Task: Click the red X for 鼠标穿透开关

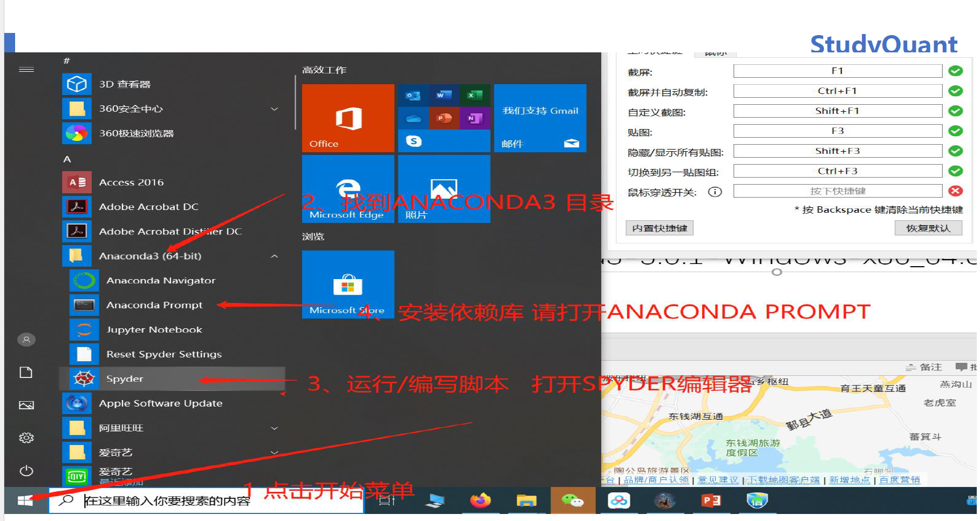Action: 956,191
